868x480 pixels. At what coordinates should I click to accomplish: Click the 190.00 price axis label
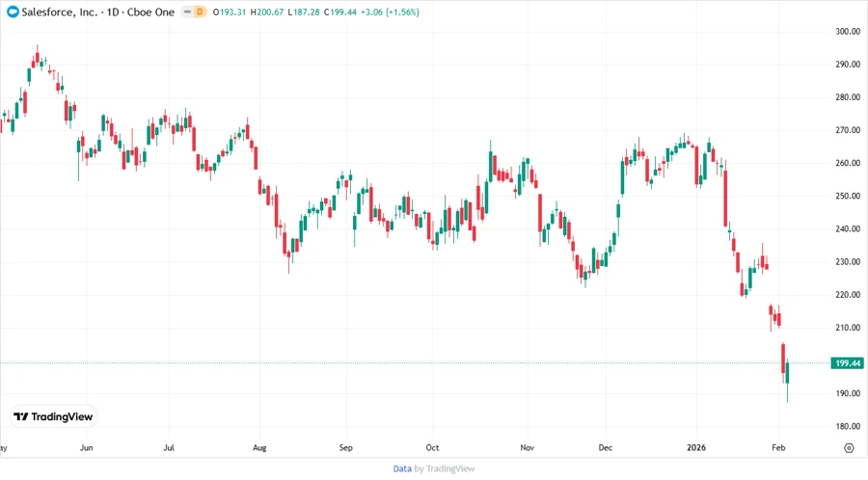point(848,393)
